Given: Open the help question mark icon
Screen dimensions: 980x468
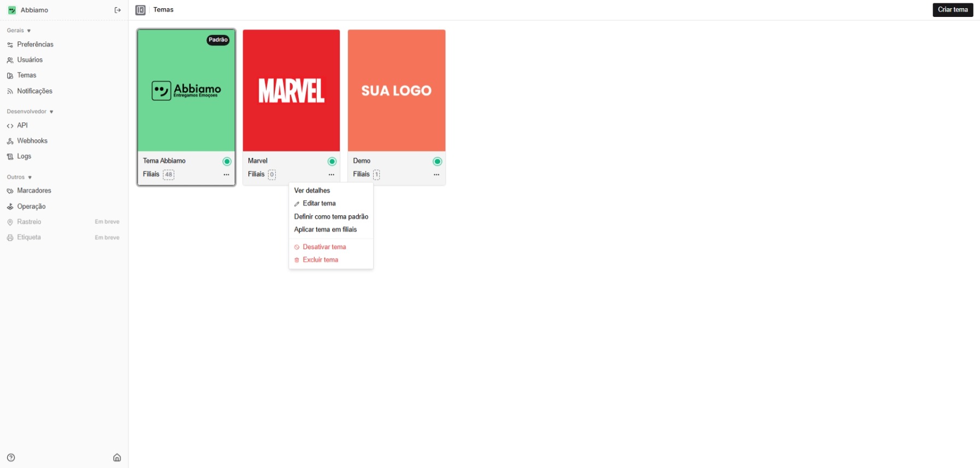Looking at the screenshot, I should (x=11, y=458).
